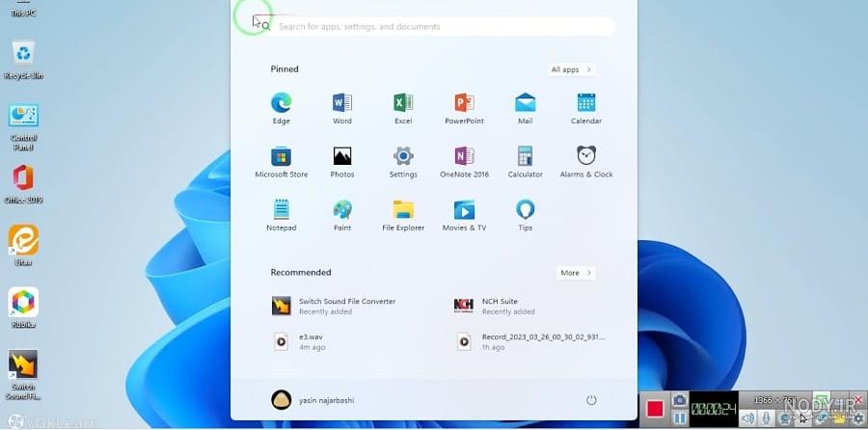Launch Word from the pinned apps
Viewport: 868px width, 430px height.
point(342,109)
